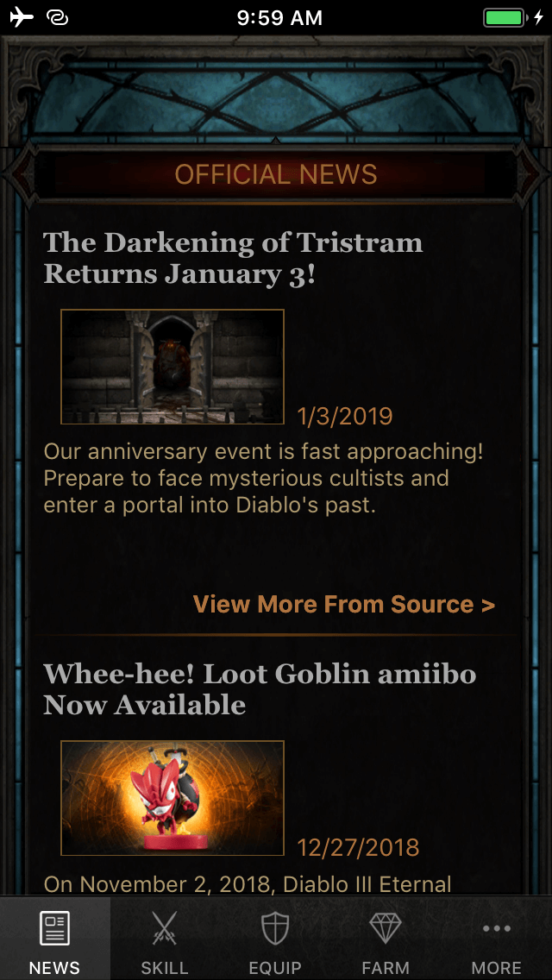Viewport: 552px width, 980px height.
Task: Open the Farm diamond icon
Action: [385, 928]
